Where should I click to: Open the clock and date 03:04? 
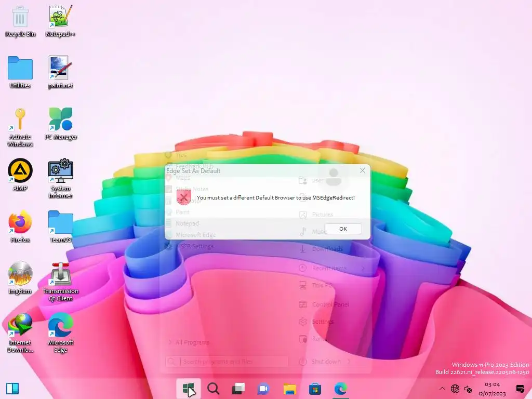click(492, 389)
